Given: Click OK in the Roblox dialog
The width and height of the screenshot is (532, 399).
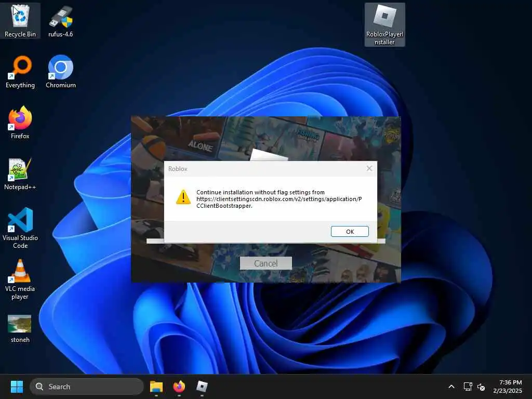Looking at the screenshot, I should point(350,231).
